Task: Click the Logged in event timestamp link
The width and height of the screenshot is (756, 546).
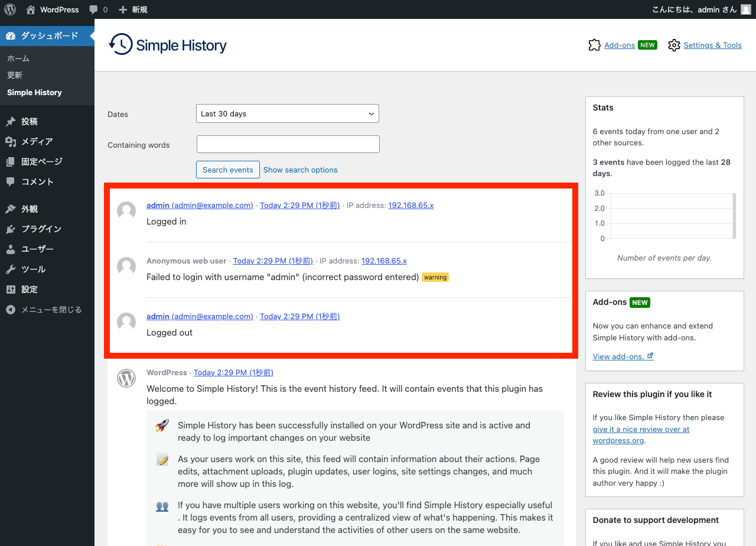Action: pyautogui.click(x=300, y=205)
